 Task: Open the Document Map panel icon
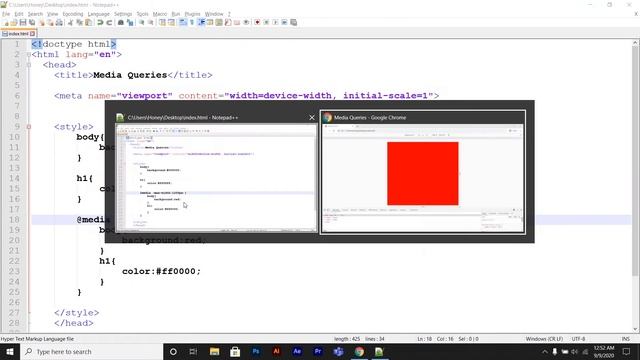coord(219,22)
